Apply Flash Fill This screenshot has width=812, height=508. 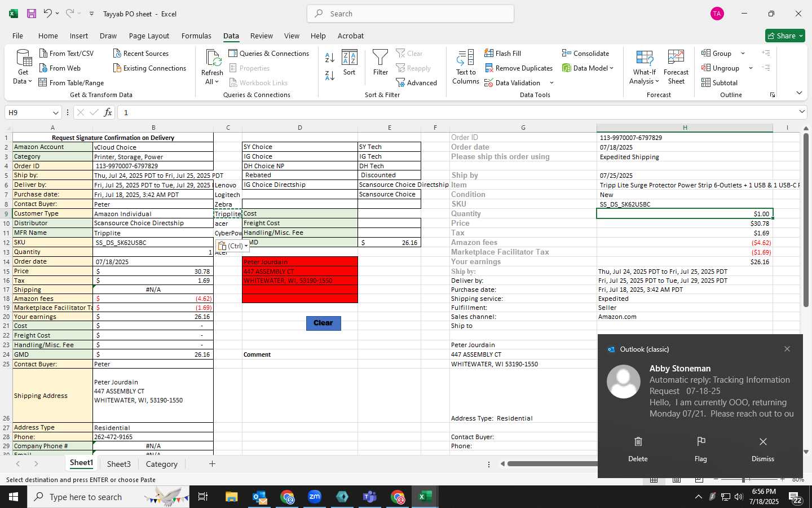[503, 53]
